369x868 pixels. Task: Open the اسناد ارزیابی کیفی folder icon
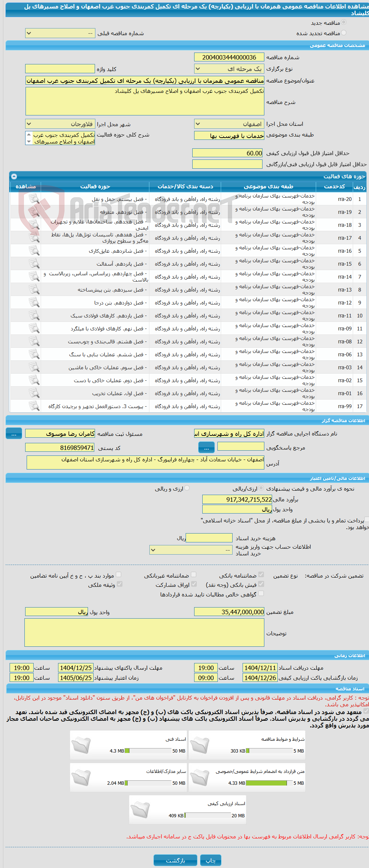click(140, 809)
